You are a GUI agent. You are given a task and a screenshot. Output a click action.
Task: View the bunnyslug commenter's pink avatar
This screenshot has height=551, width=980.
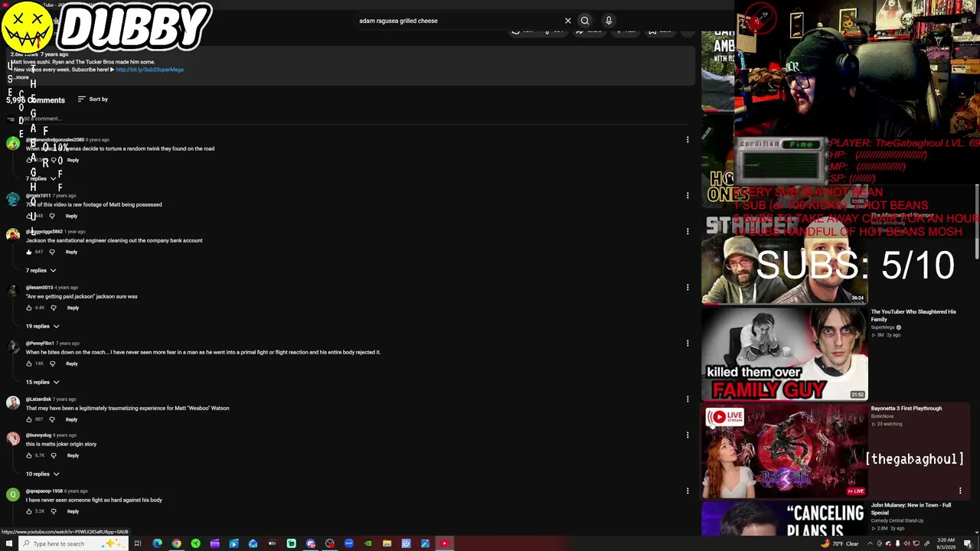[x=13, y=440]
